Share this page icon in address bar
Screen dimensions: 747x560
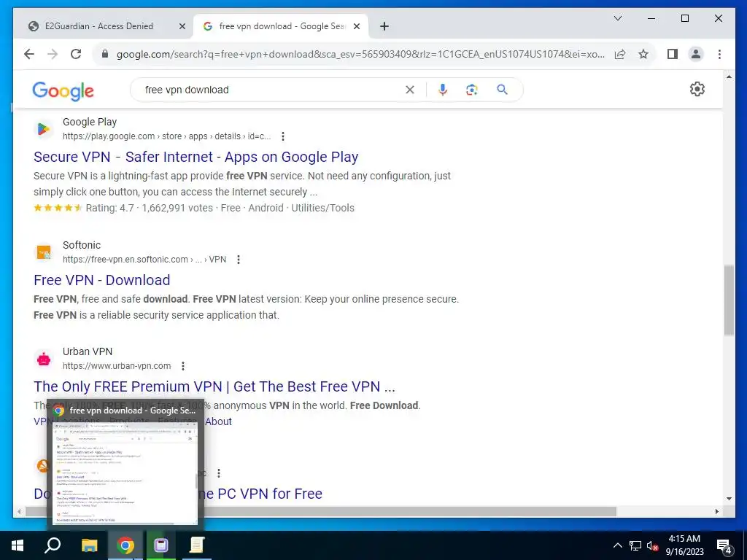(620, 54)
